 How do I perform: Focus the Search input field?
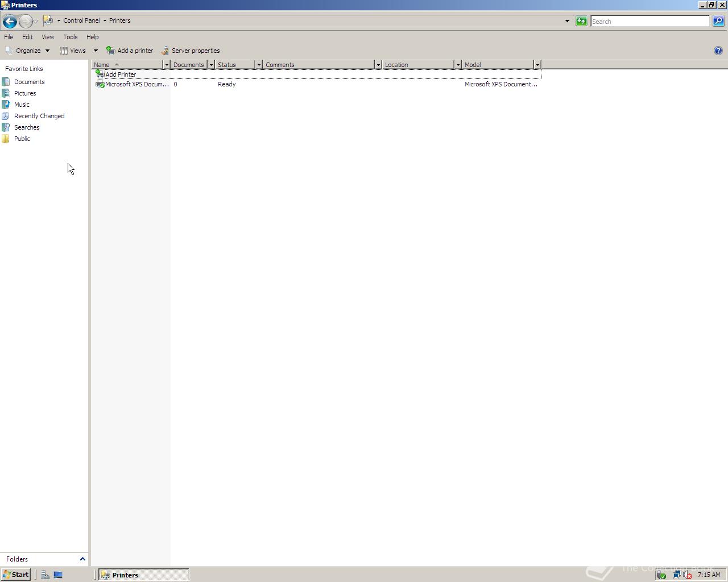tap(650, 21)
